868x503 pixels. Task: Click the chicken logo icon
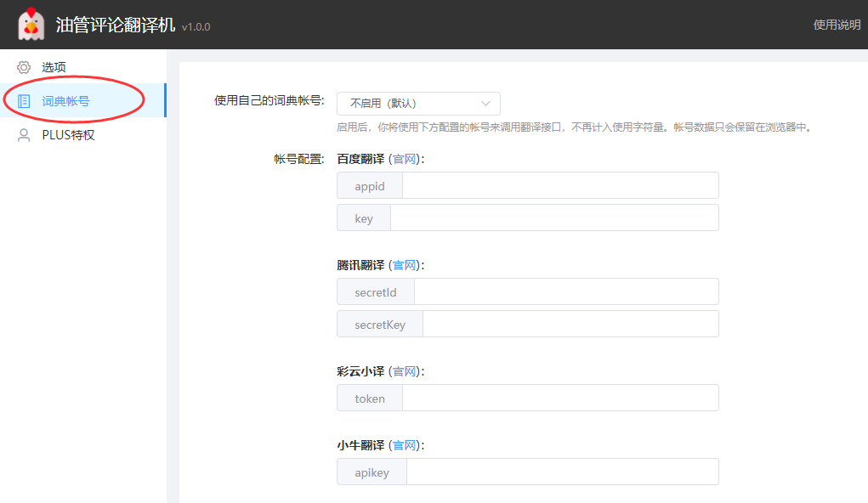click(31, 25)
